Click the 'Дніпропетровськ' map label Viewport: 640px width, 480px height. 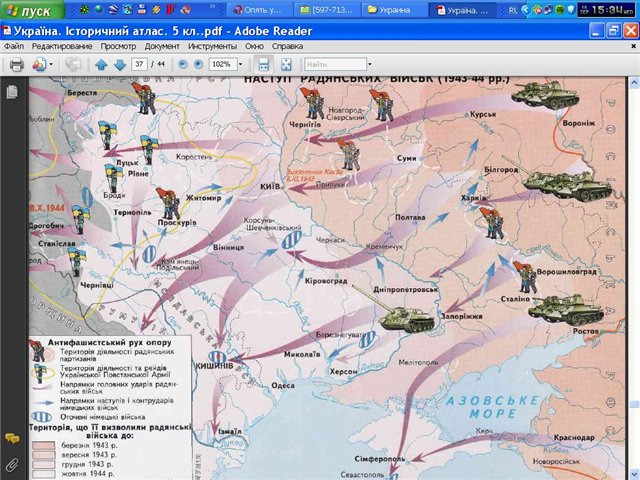(x=405, y=289)
